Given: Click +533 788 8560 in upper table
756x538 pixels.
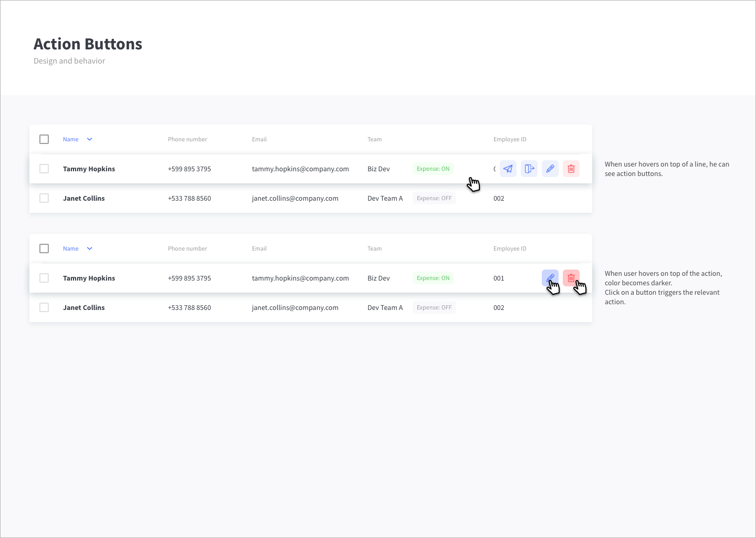Looking at the screenshot, I should click(190, 198).
